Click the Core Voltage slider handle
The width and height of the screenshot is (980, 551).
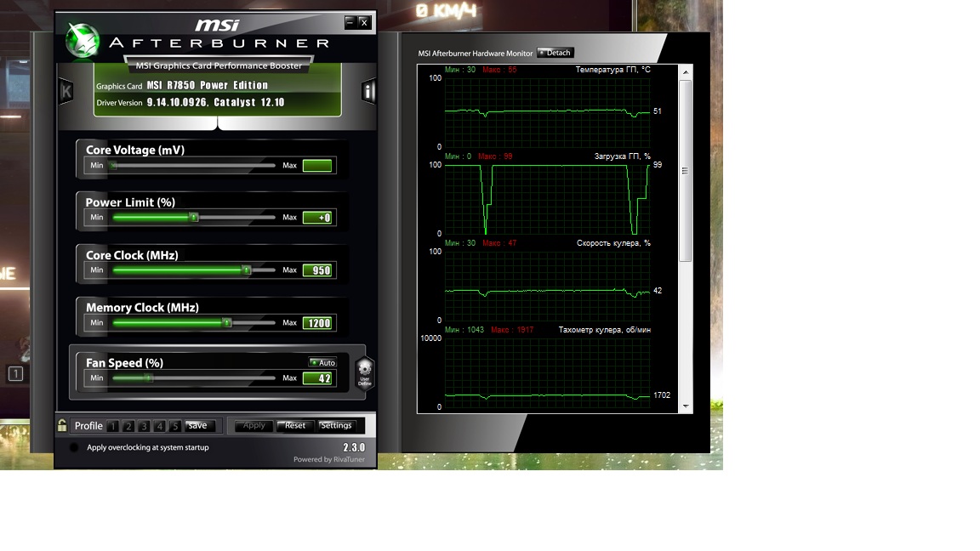point(113,166)
